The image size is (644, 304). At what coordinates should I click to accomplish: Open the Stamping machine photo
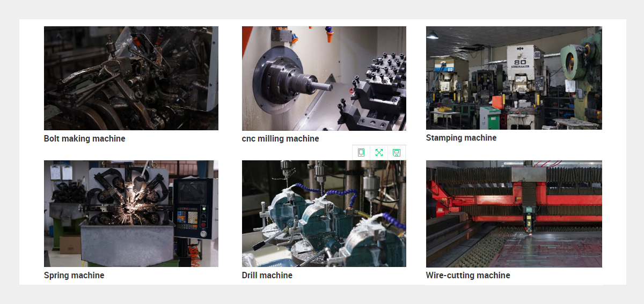(x=514, y=78)
